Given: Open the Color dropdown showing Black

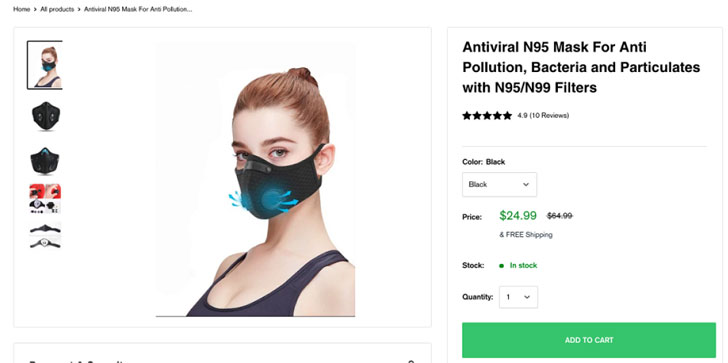Looking at the screenshot, I should click(500, 184).
